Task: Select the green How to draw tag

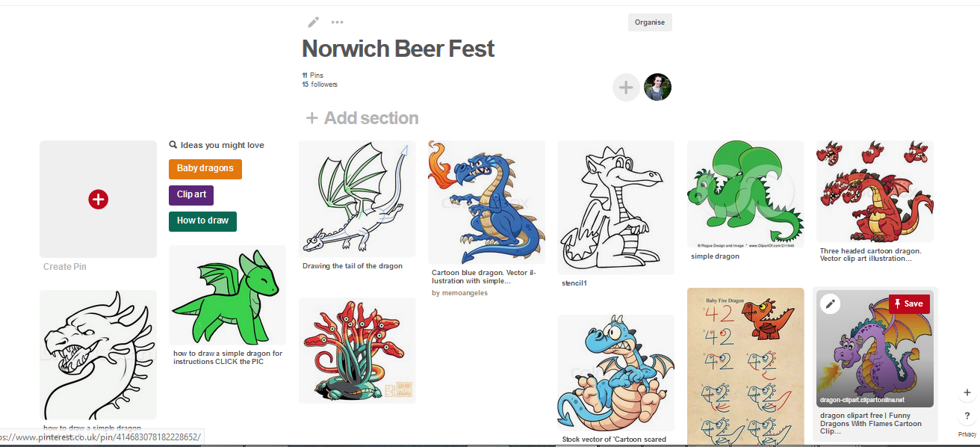Action: click(x=202, y=221)
